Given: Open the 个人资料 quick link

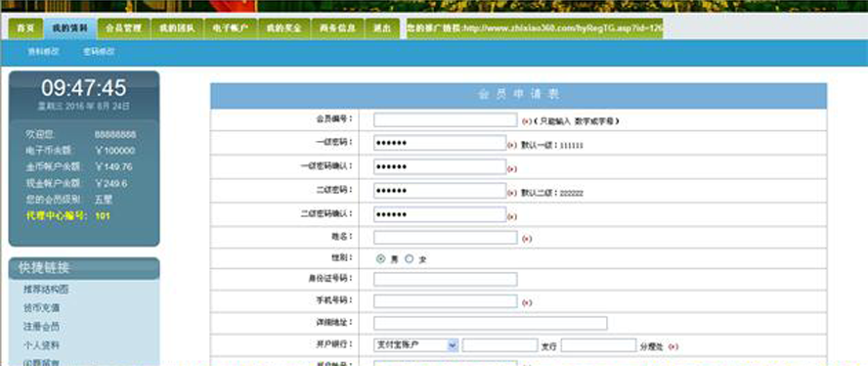Looking at the screenshot, I should point(41,344).
